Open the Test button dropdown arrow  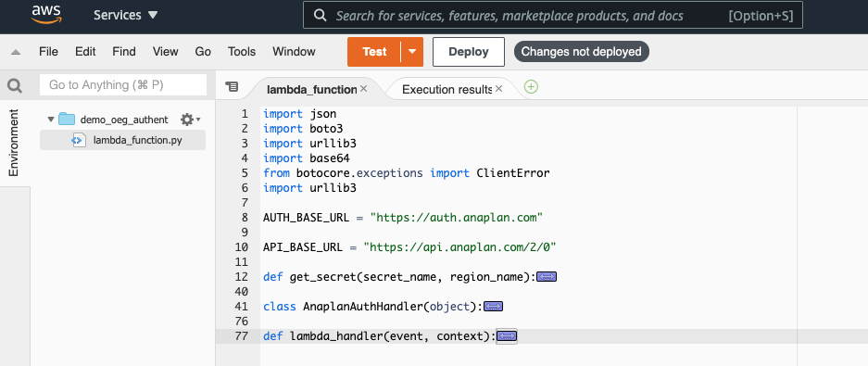click(x=412, y=52)
